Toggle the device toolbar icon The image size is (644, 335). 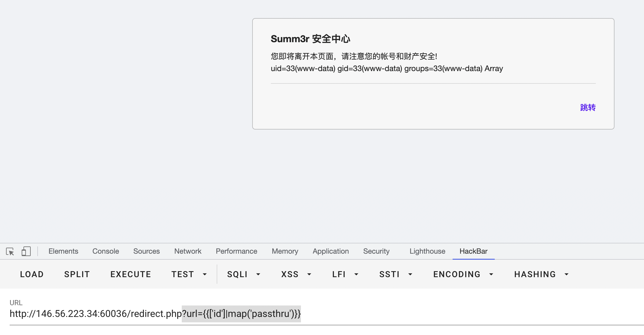pos(26,251)
